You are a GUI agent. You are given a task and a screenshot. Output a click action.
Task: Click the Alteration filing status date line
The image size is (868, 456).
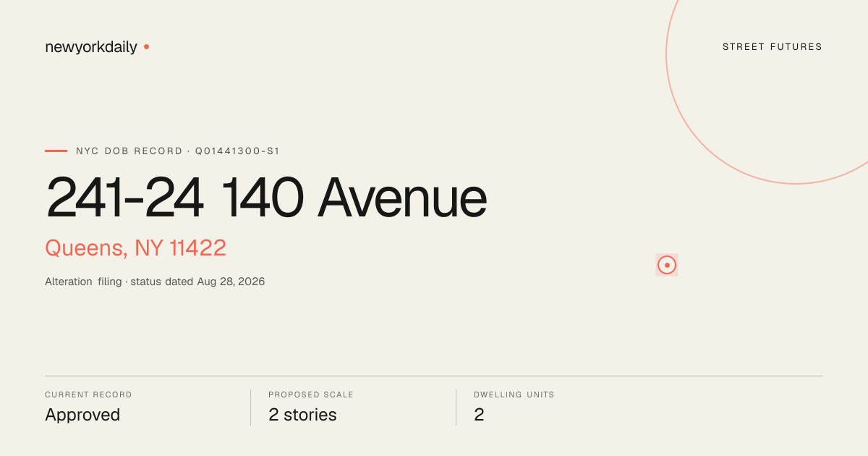pos(155,282)
